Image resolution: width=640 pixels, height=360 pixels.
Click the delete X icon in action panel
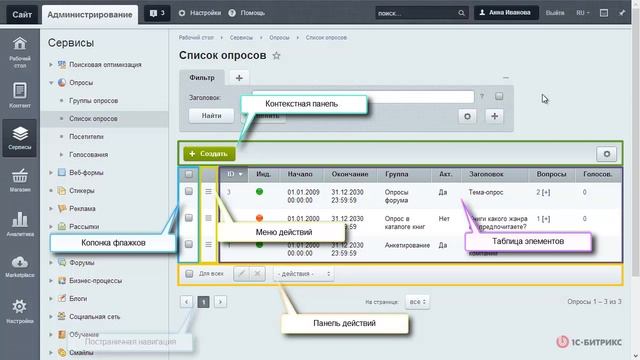click(x=257, y=274)
